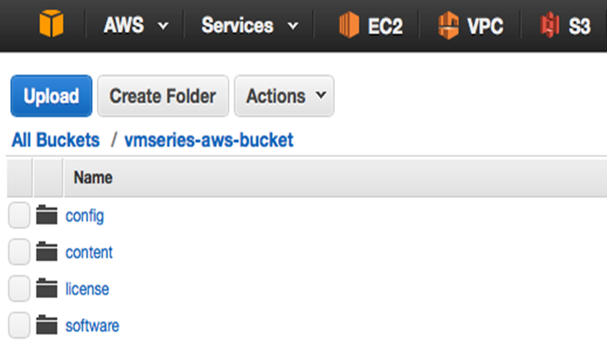Check the config folder checkbox
607x364 pixels.
(x=19, y=216)
